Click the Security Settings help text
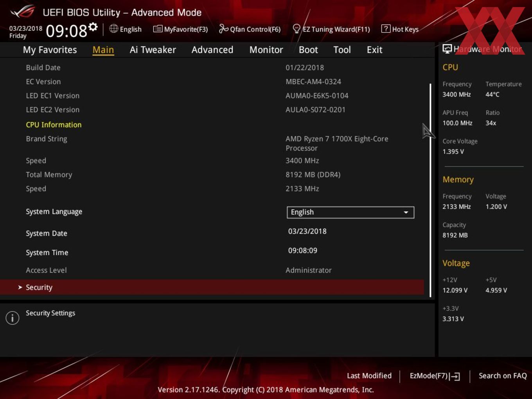The image size is (532, 399). tap(50, 313)
